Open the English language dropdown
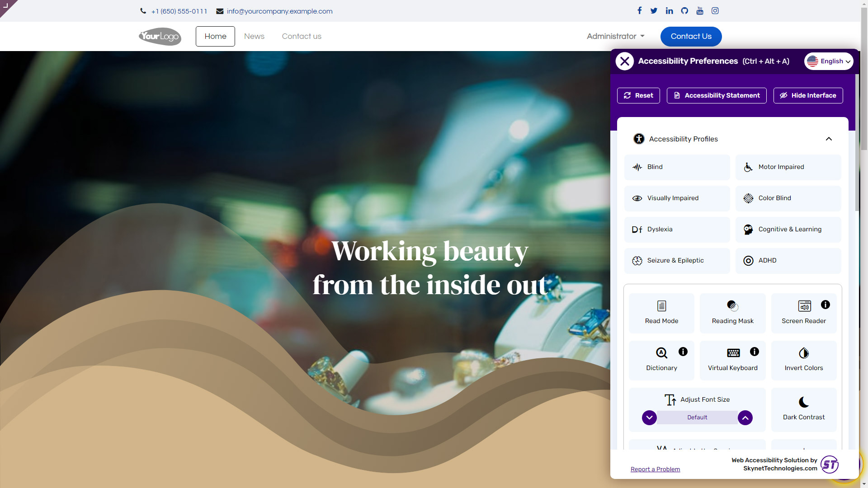 click(828, 61)
